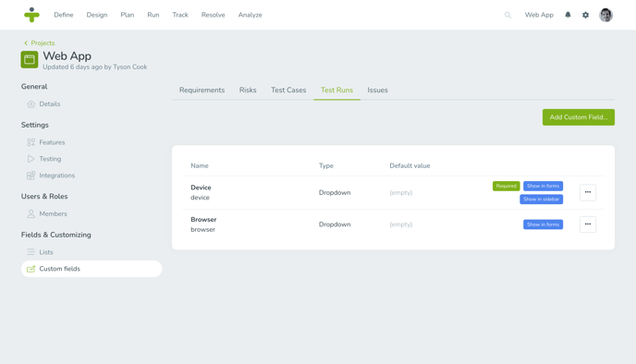Click Browser's Show in forms badge
Image resolution: width=636 pixels, height=364 pixels.
(x=544, y=224)
